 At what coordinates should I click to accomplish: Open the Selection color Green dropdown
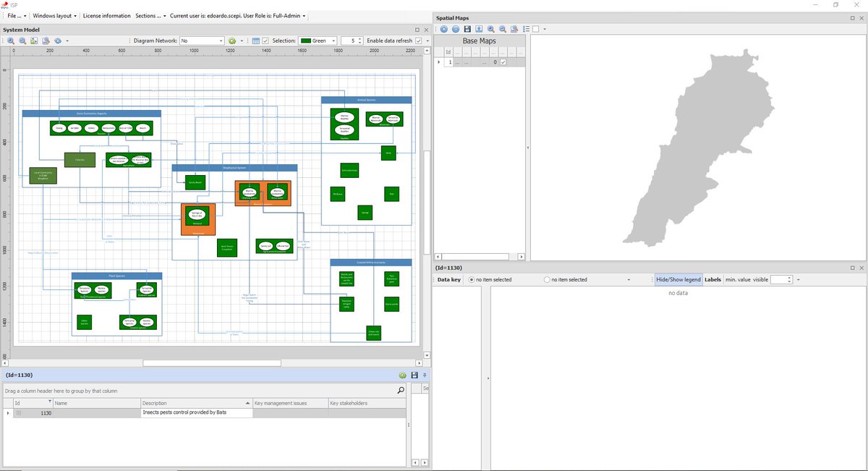point(334,41)
